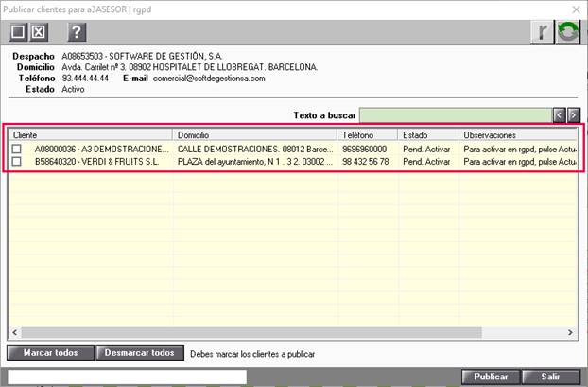
Task: Go to next search match arrow
Action: point(574,115)
